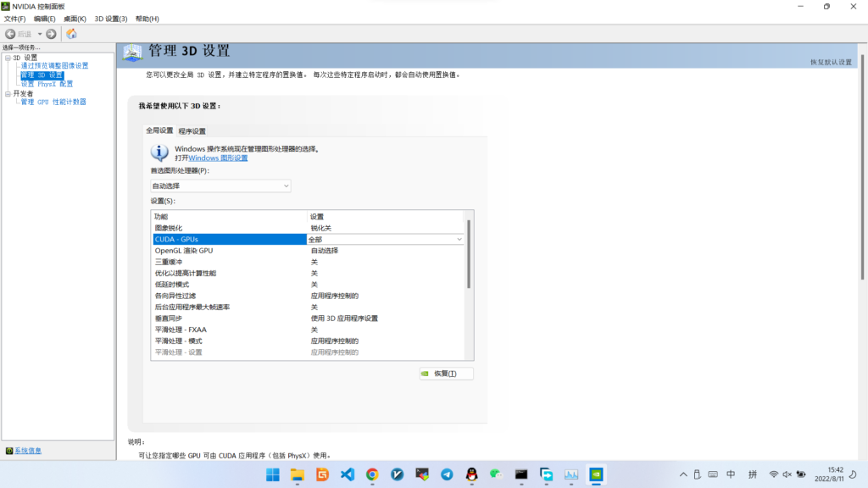The width and height of the screenshot is (868, 488).
Task: Open the blue V app taskbar icon
Action: [x=397, y=474]
